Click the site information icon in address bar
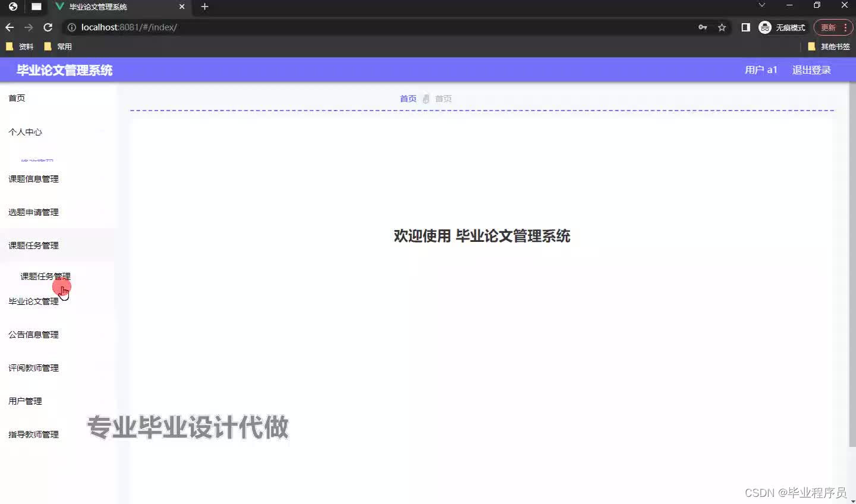Viewport: 856px width, 504px height. [x=72, y=27]
